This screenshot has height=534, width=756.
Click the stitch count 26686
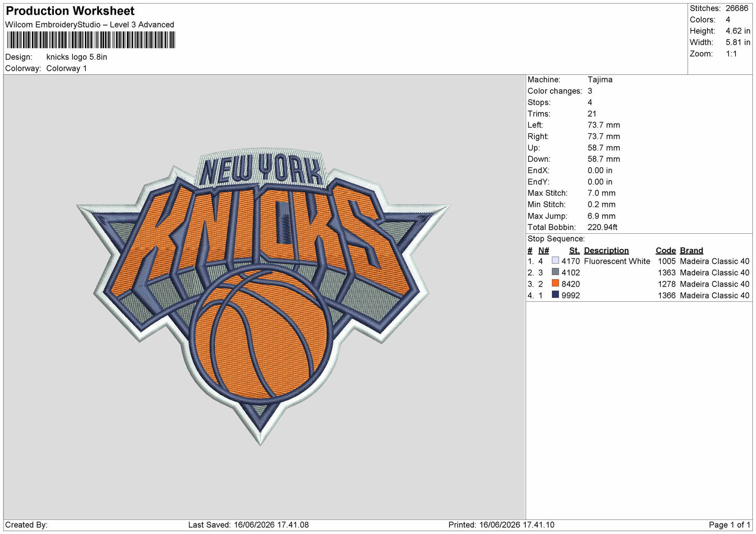[737, 8]
